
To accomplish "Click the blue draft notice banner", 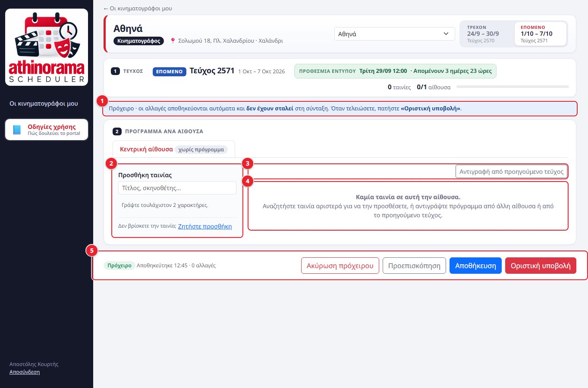I will [x=340, y=109].
